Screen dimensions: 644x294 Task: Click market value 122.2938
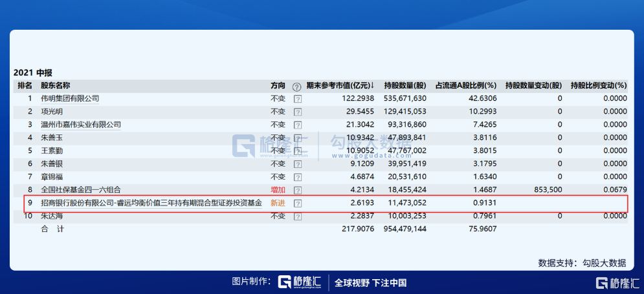pos(357,98)
